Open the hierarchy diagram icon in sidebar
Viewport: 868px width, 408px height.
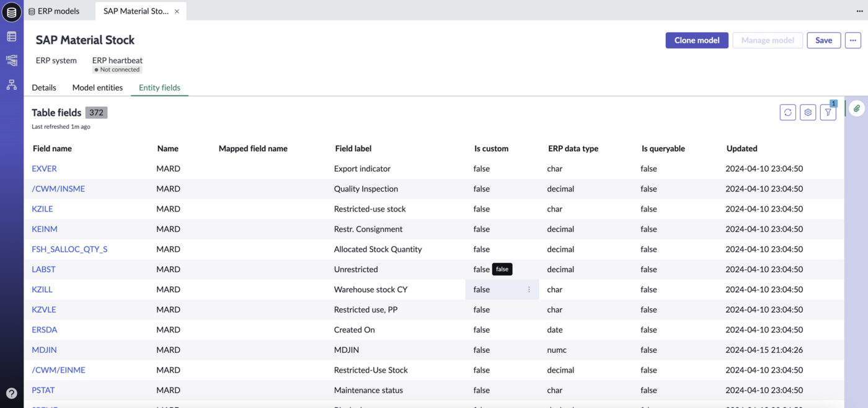(11, 85)
